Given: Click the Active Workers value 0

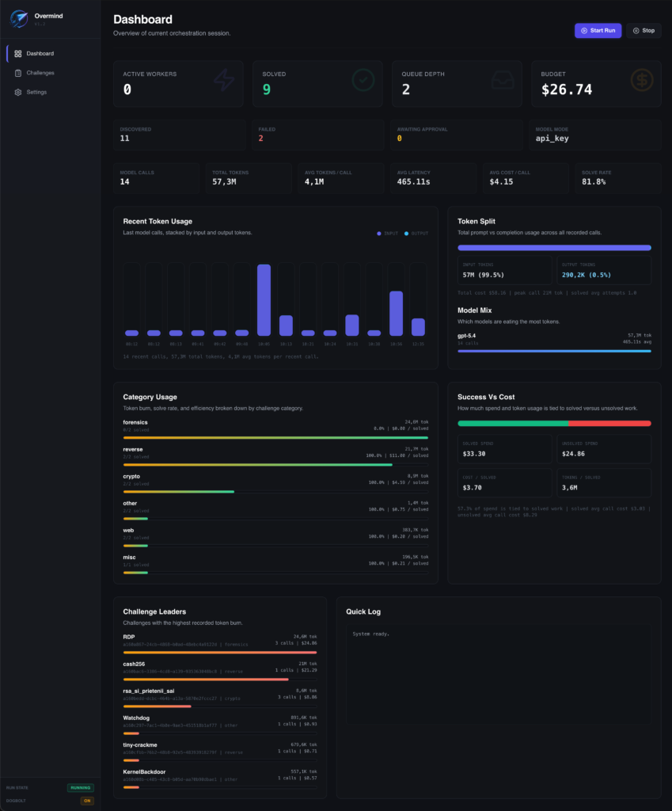Looking at the screenshot, I should click(127, 89).
